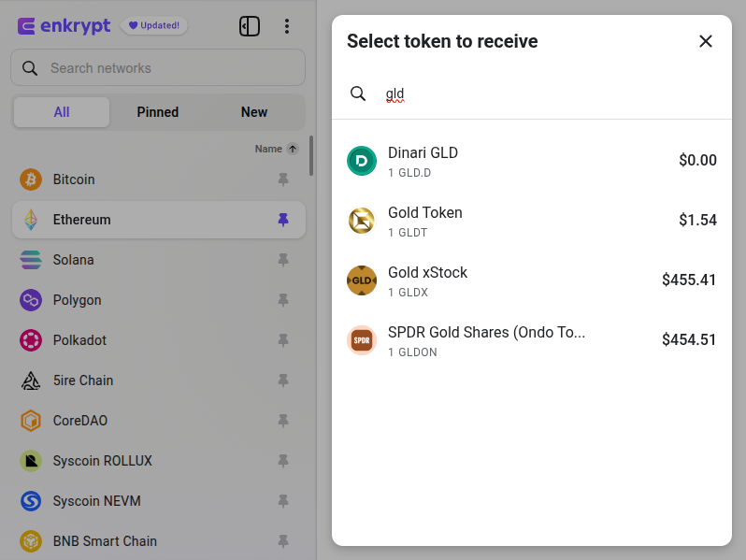Screen dimensions: 746x560
Task: Click the Ethereum network icon
Action: 31,220
